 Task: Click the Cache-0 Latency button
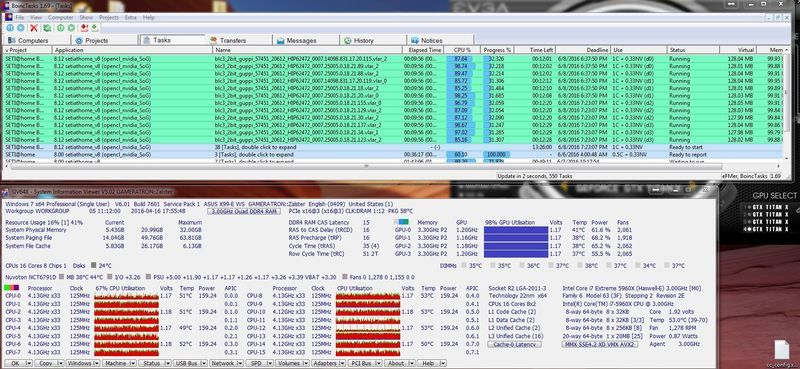pyautogui.click(x=514, y=345)
